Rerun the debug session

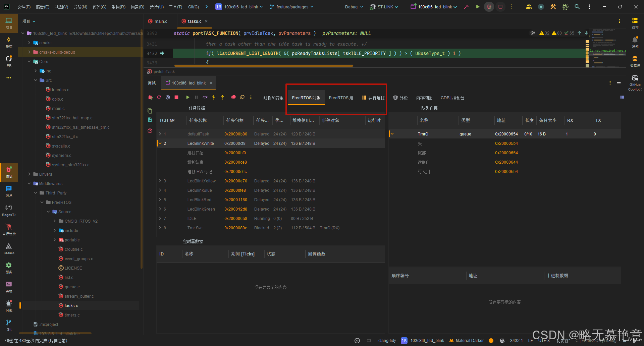click(x=159, y=97)
